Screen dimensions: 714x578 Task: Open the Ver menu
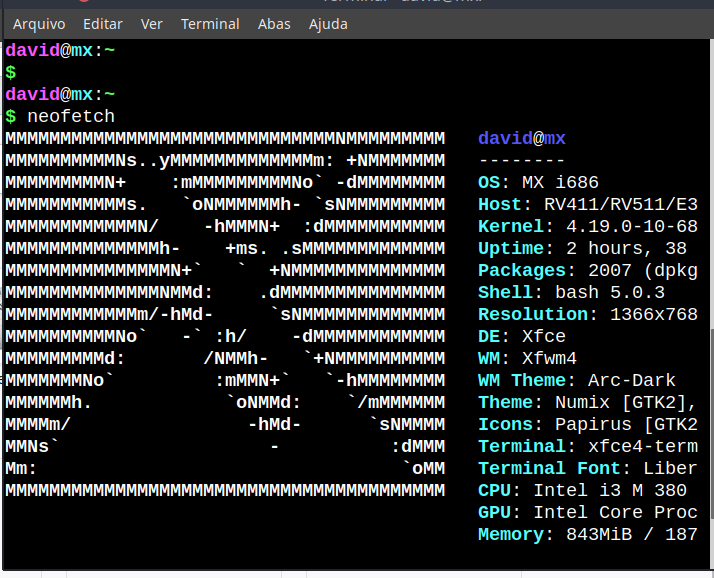[152, 24]
